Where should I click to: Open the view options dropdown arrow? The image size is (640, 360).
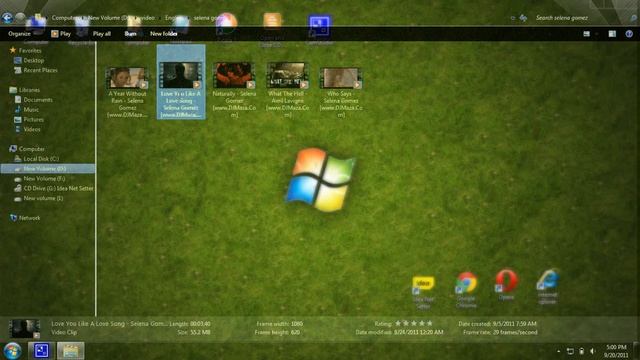[x=596, y=34]
